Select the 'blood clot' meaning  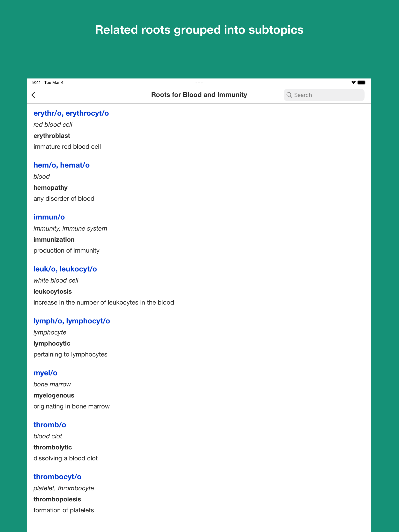tap(48, 436)
